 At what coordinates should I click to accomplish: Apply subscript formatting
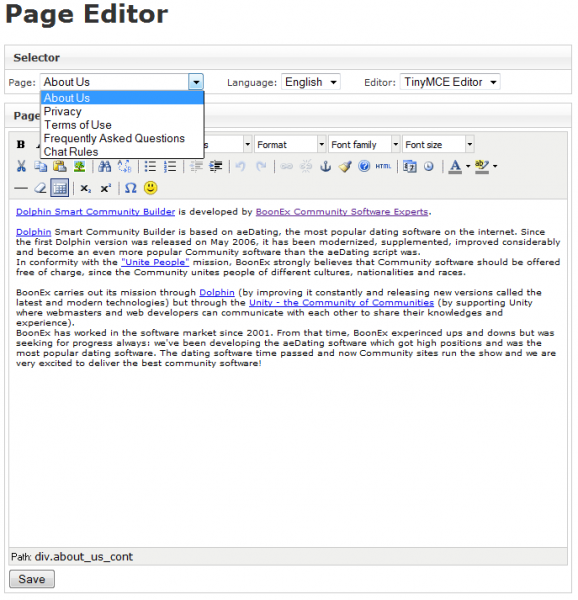coord(85,188)
